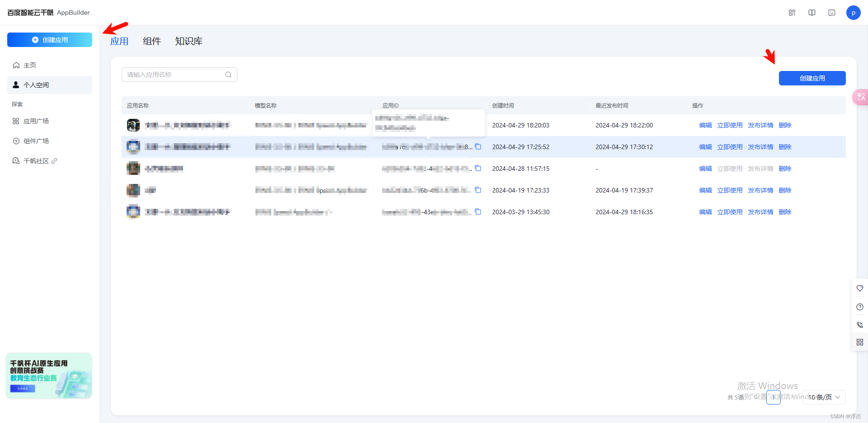The image size is (868, 423).
Task: Open the 千帆杯 AI challenge banner
Action: pyautogui.click(x=49, y=376)
